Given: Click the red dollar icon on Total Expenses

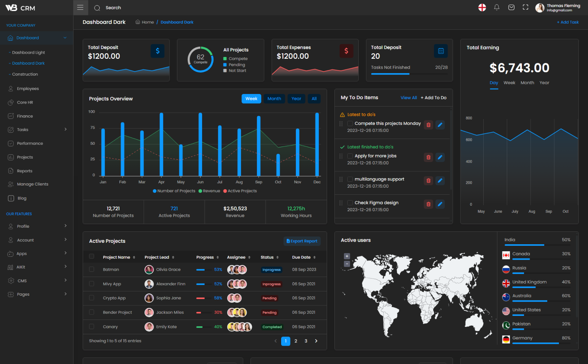Looking at the screenshot, I should (x=346, y=51).
